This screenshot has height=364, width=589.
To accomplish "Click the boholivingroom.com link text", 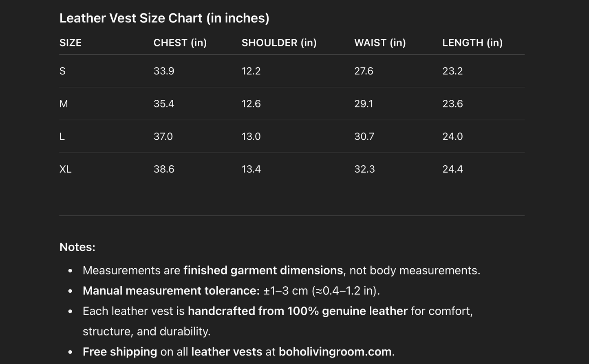I will pos(336,351).
